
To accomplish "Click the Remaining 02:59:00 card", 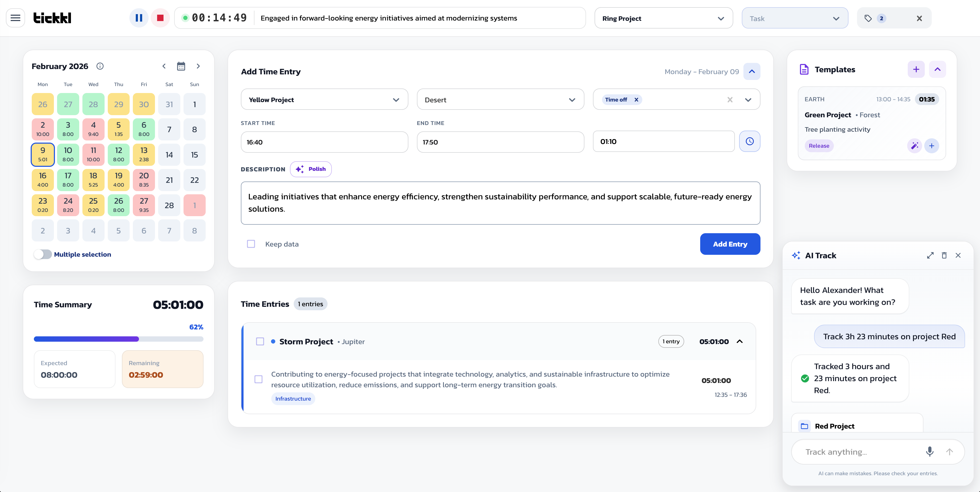I will (162, 369).
